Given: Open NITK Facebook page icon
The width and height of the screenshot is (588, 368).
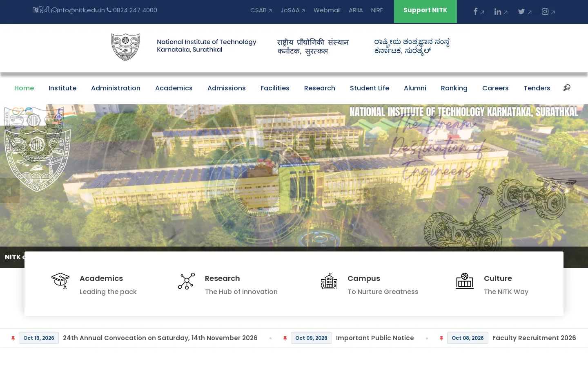Looking at the screenshot, I should 475,11.
